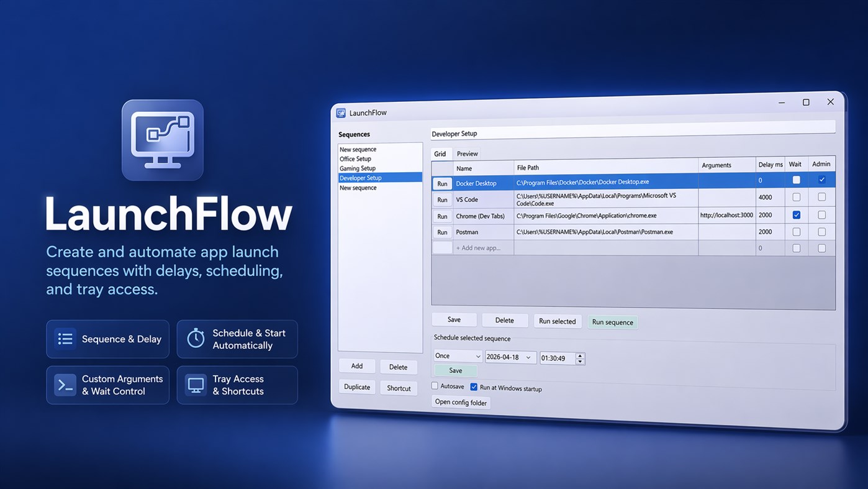Viewport: 868px width, 489px height.
Task: Maximize the LaunchFlow window
Action: tap(806, 103)
